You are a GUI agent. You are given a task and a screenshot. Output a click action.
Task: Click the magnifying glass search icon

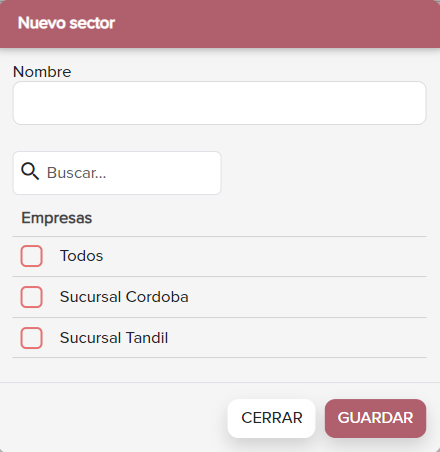point(30,172)
